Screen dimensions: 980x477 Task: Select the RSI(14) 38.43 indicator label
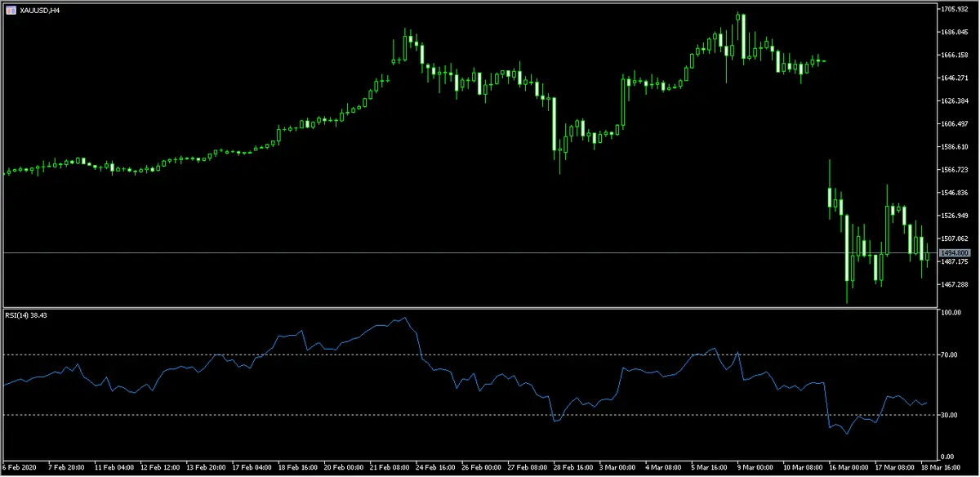(x=26, y=315)
